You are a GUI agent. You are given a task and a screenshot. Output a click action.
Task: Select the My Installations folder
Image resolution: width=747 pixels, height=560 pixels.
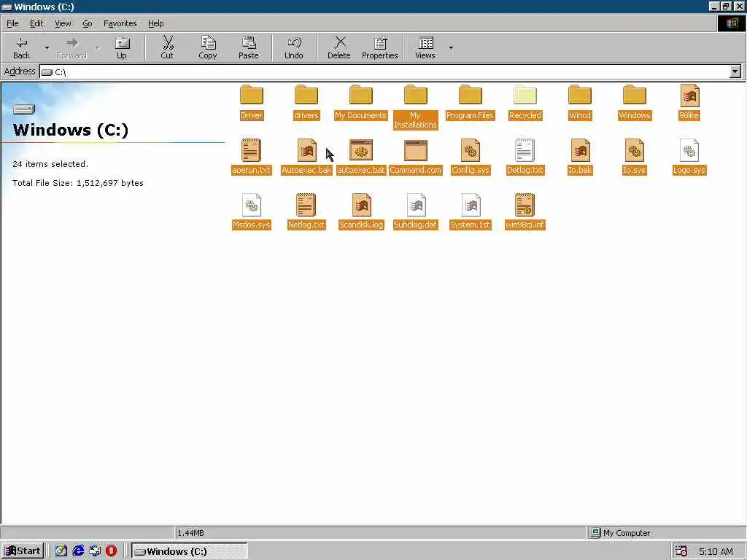pos(415,95)
